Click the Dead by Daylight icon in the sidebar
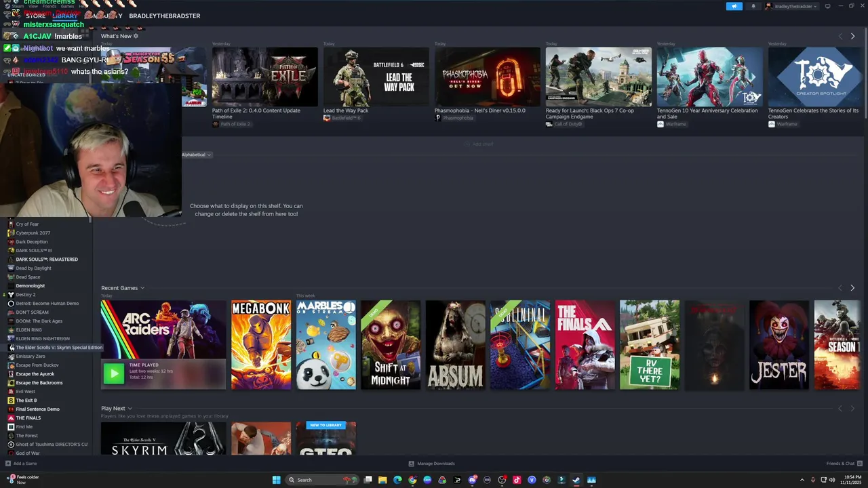 click(x=11, y=268)
